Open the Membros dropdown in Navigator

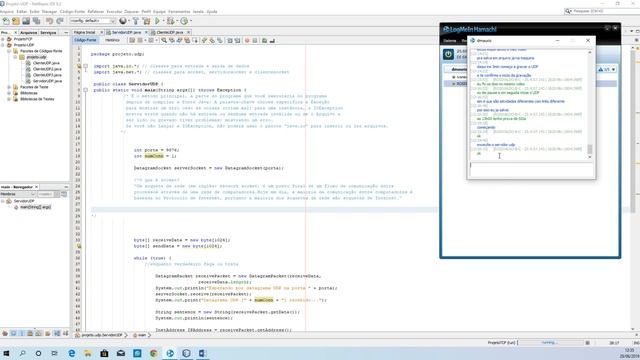18,194
